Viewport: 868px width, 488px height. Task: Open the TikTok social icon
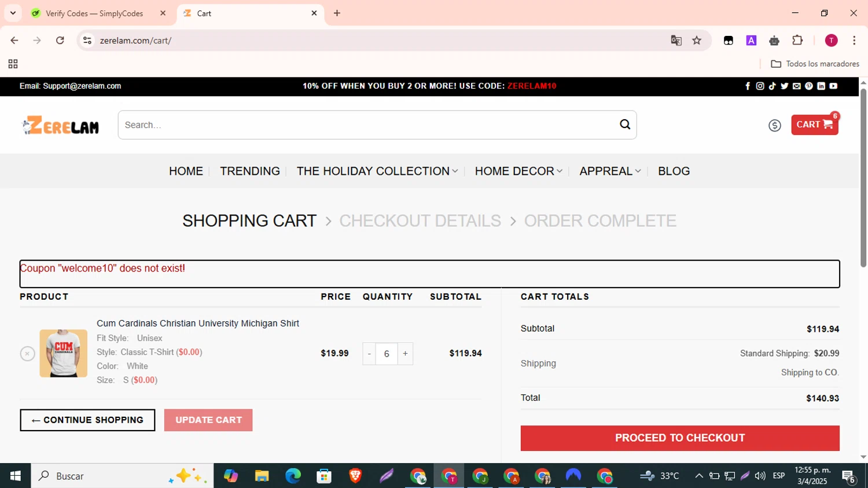pos(773,86)
